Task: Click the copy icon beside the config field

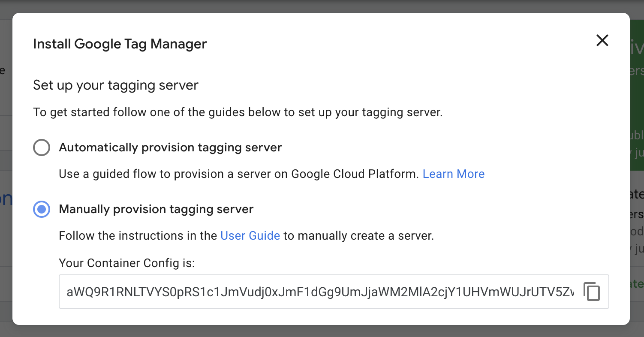Action: pyautogui.click(x=592, y=292)
